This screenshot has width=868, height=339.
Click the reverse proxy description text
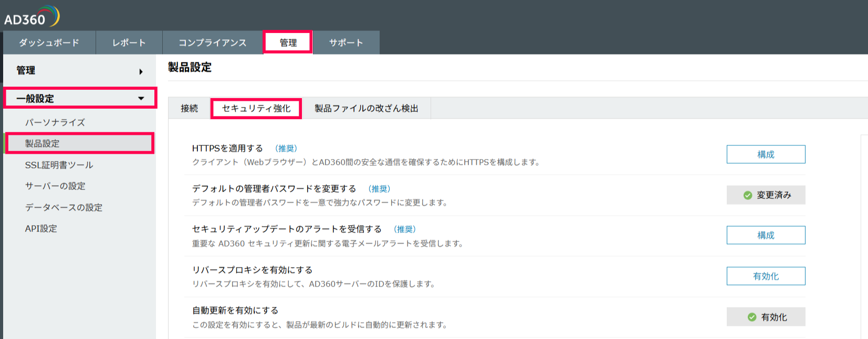pyautogui.click(x=314, y=284)
